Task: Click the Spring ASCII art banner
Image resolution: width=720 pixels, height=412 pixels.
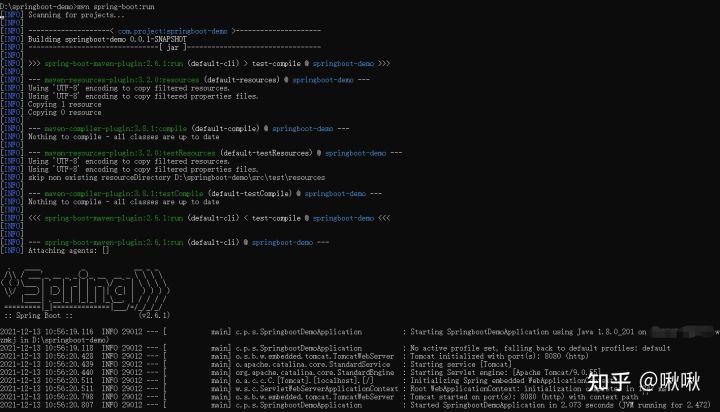Action: pyautogui.click(x=85, y=290)
